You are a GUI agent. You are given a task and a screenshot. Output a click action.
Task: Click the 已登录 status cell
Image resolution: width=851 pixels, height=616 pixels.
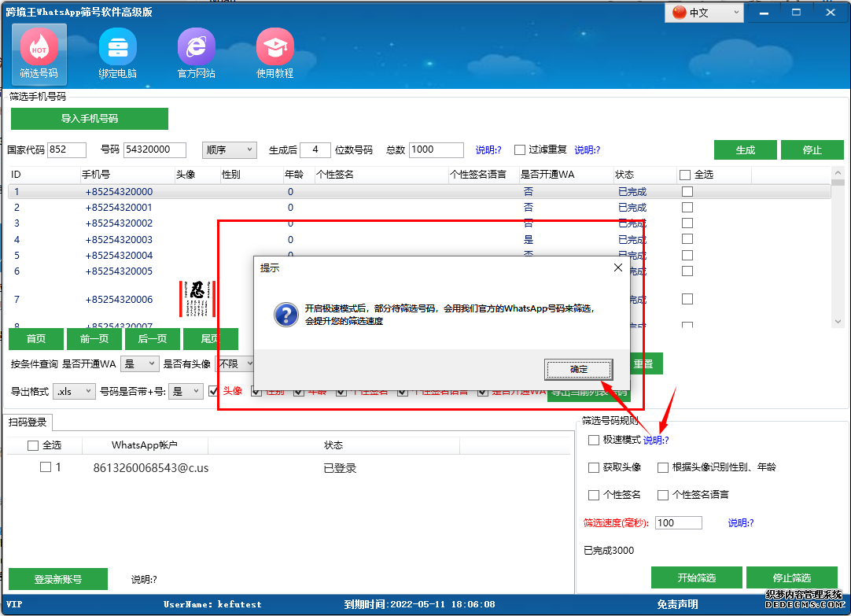point(340,468)
